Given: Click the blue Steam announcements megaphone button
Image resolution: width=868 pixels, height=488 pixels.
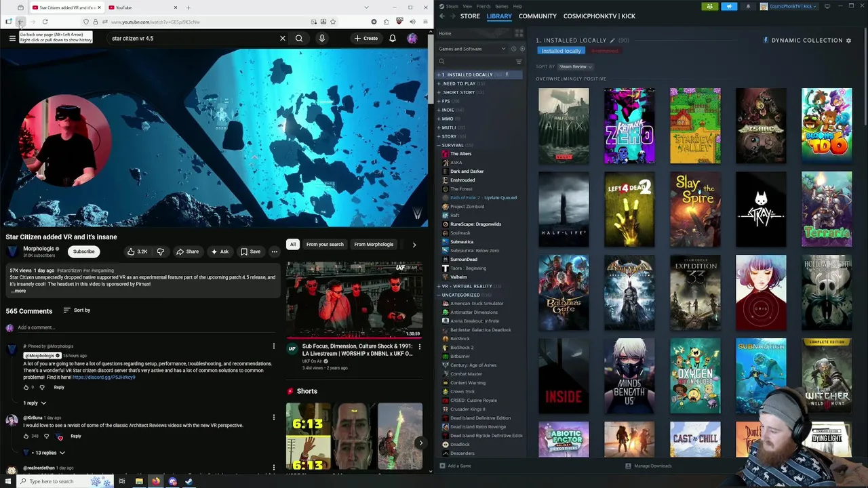Looking at the screenshot, I should [x=729, y=6].
